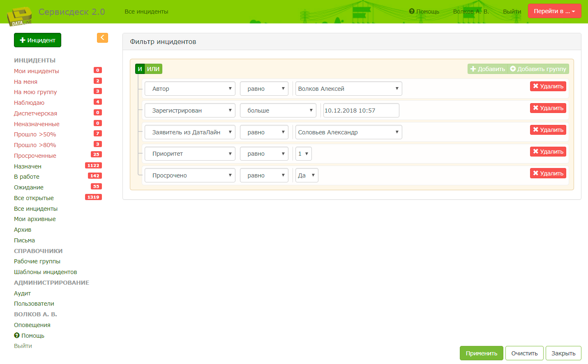The image size is (588, 364).
Task: Open the Приоритет field dropdown
Action: [190, 154]
